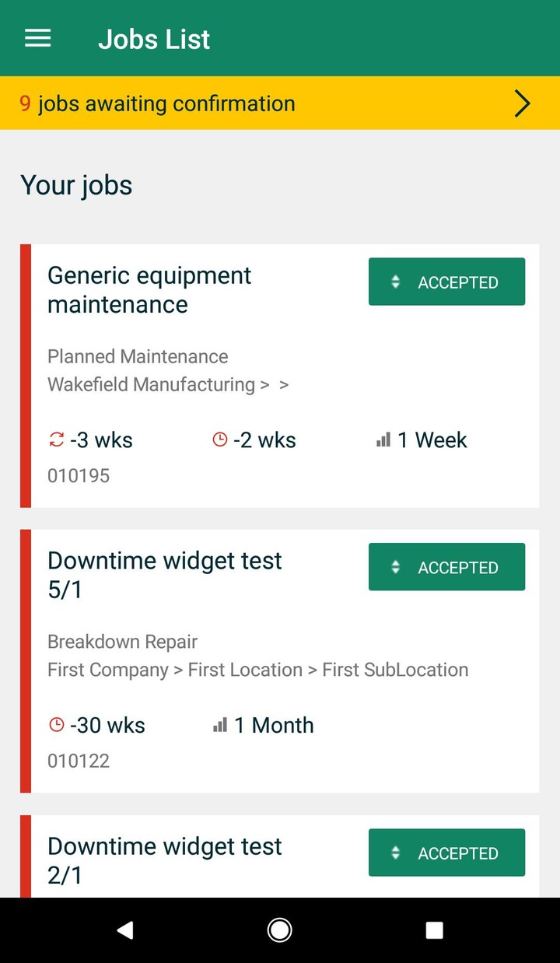Click the red recurrence icon beside -3 wks
This screenshot has width=560, height=963.
click(x=56, y=440)
